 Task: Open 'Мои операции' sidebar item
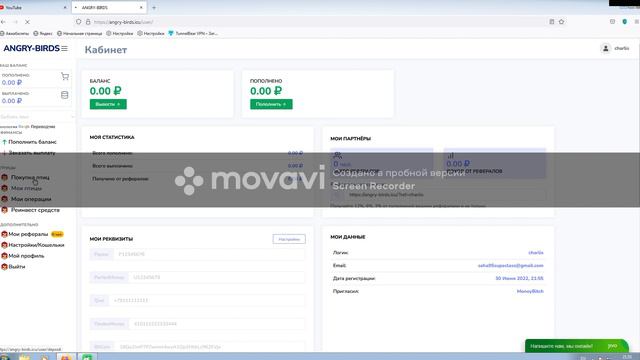point(31,199)
